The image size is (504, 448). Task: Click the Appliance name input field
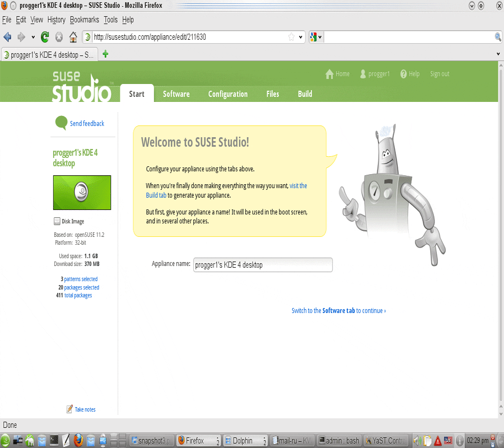263,265
